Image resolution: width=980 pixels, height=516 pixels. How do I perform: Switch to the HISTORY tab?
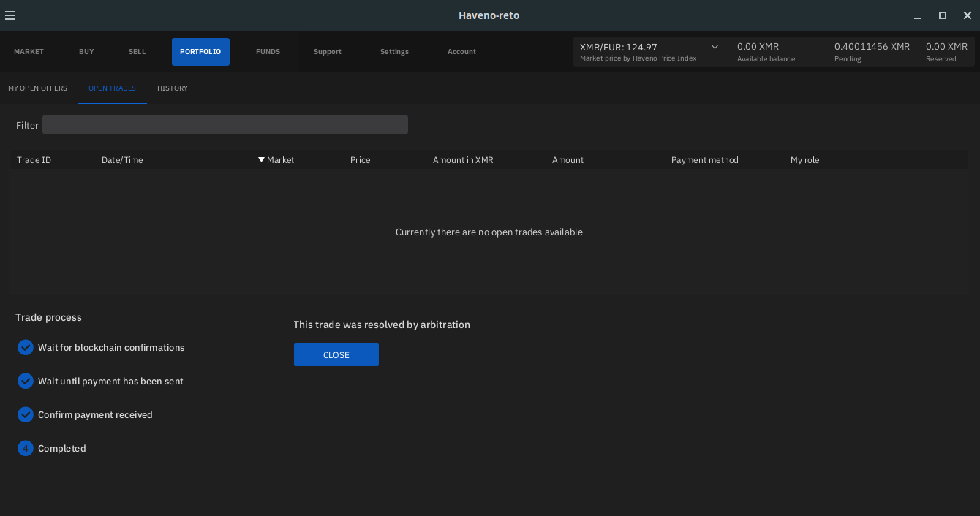click(173, 88)
